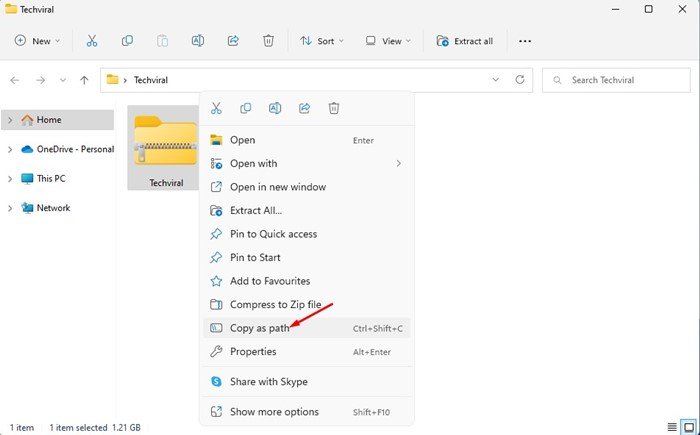Open the recent locations dropdown arrow
This screenshot has width=700, height=435.
(63, 80)
